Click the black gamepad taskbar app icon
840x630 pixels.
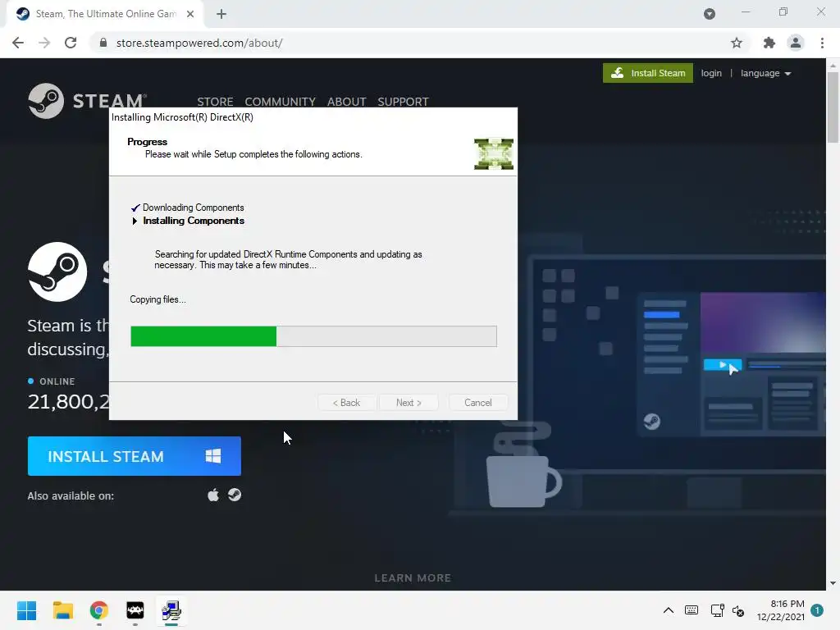click(135, 610)
